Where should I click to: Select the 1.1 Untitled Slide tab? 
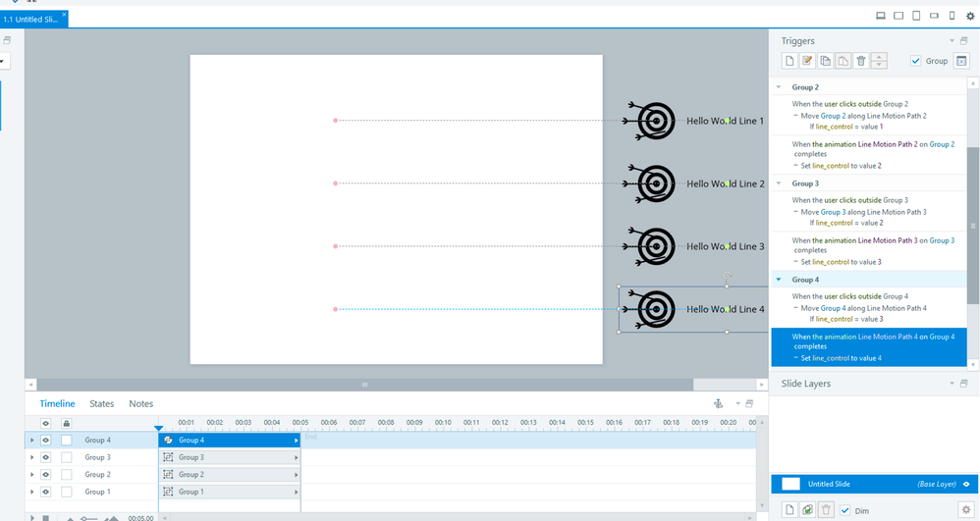(31, 19)
